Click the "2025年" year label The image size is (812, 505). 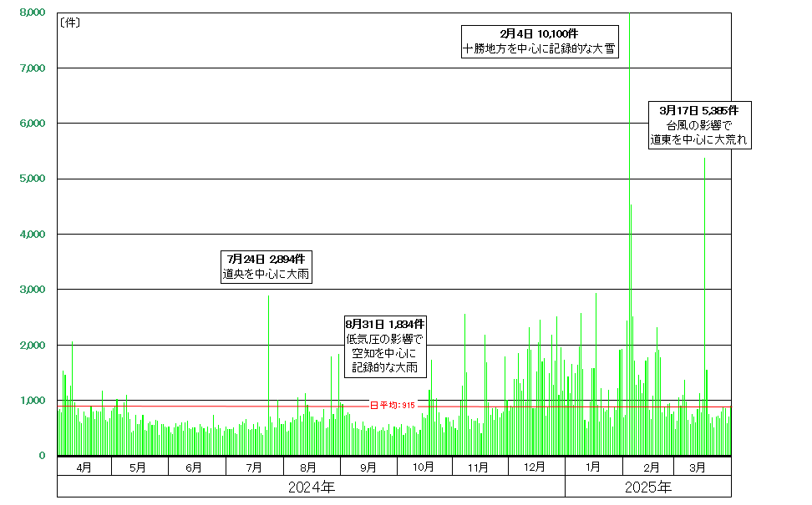[x=648, y=487]
